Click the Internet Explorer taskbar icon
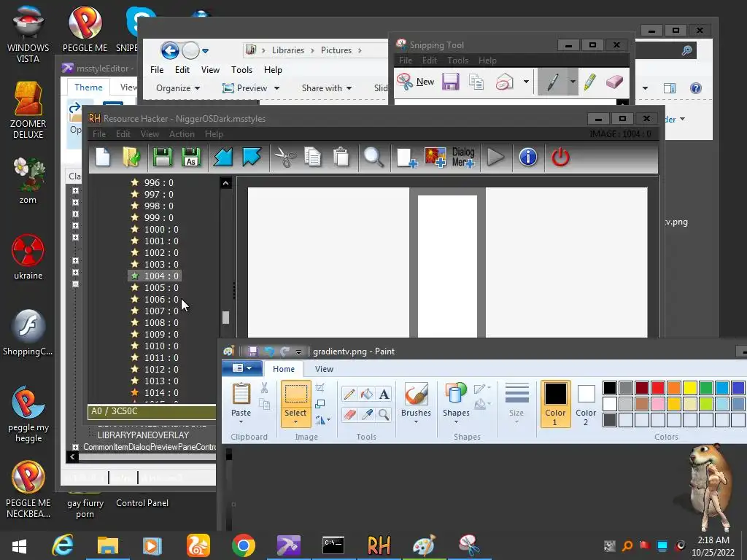This screenshot has height=560, width=747. pos(63,545)
